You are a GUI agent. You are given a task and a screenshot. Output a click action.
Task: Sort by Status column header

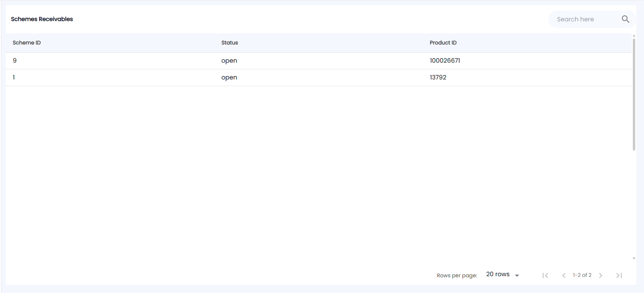pos(229,43)
